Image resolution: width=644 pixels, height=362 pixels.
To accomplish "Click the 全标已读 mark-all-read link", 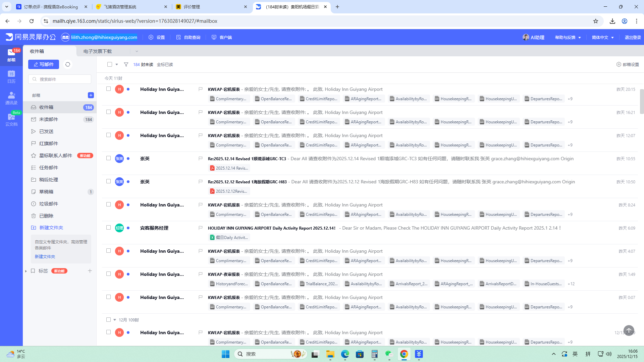I will [165, 64].
